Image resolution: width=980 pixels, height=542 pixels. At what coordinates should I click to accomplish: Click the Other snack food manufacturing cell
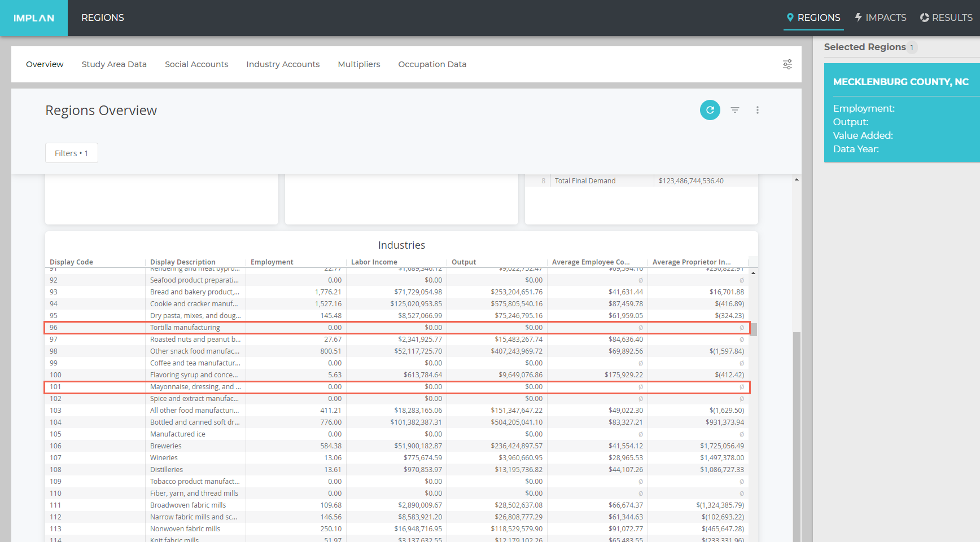click(195, 351)
